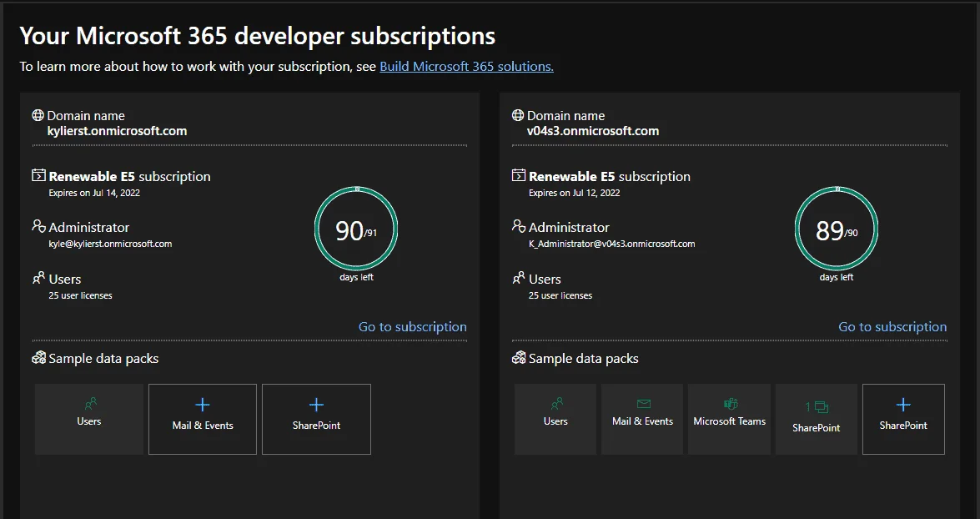Image resolution: width=980 pixels, height=519 pixels.
Task: Click the Users icon above v04s3 licenses
Action: coord(519,278)
